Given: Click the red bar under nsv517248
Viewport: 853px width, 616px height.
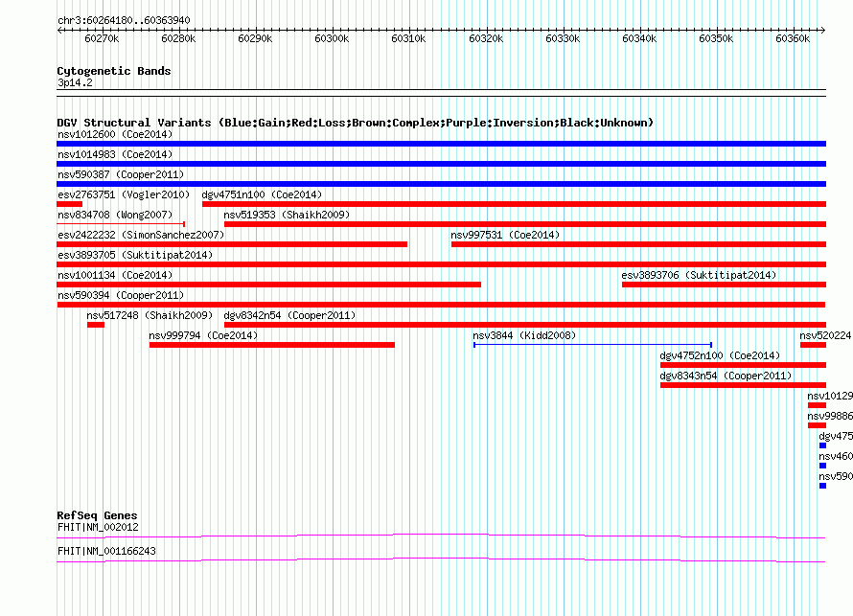Looking at the screenshot, I should (x=96, y=325).
